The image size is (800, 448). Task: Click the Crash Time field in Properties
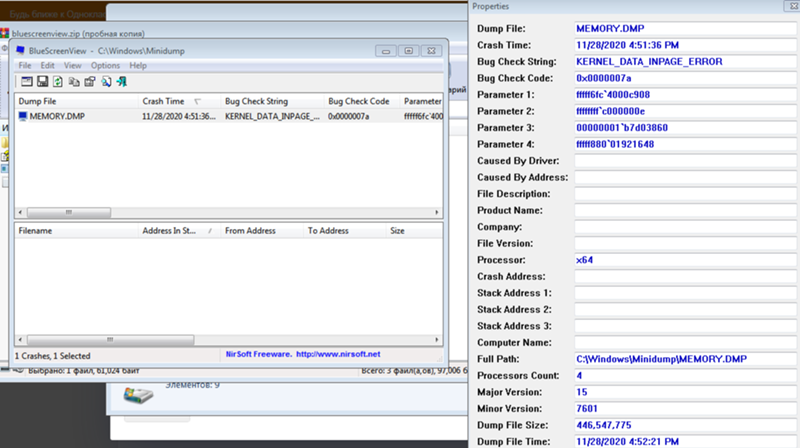click(x=685, y=45)
